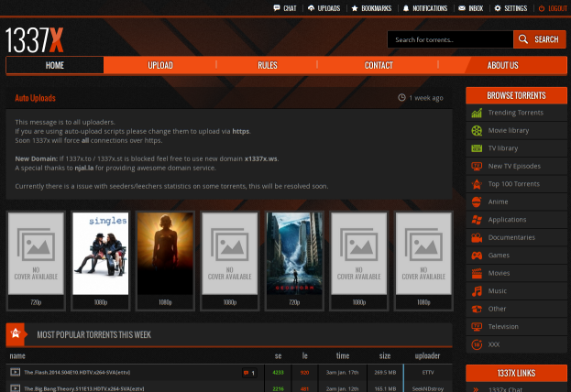Open the Movie library reel icon
Viewport: 571px width, 392px height.
477,130
